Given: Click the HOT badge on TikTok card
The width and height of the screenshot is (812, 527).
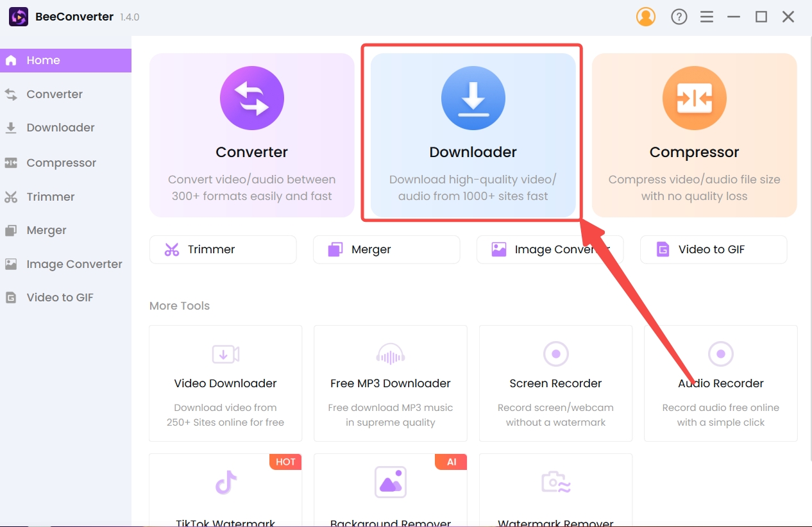Looking at the screenshot, I should point(286,462).
